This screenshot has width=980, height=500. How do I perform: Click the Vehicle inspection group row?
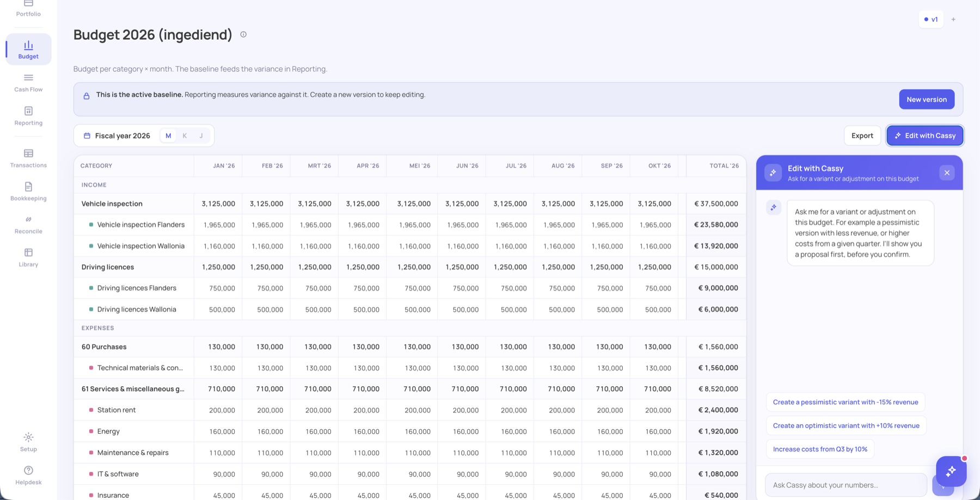pyautogui.click(x=410, y=204)
